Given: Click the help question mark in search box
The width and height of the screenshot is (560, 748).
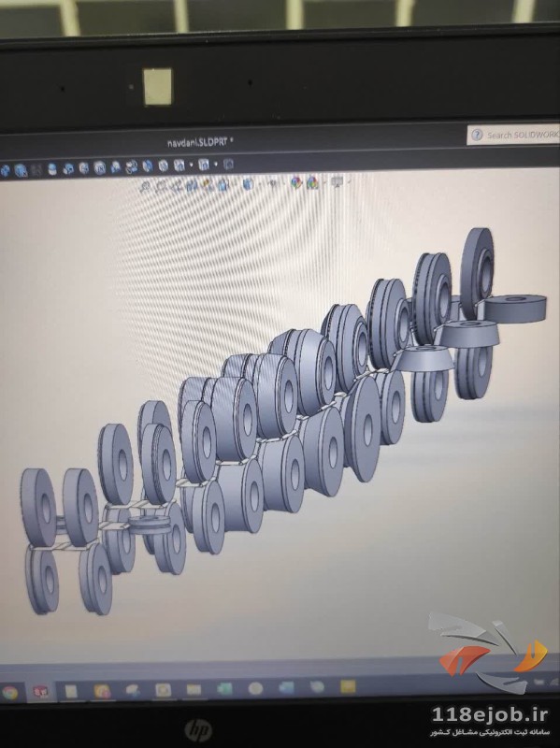Looking at the screenshot, I should click(477, 136).
